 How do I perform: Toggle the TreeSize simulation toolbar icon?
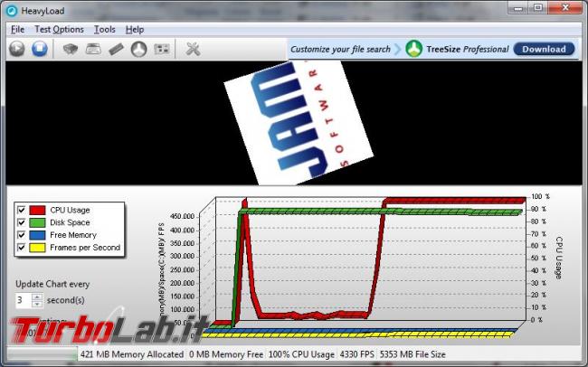point(138,49)
